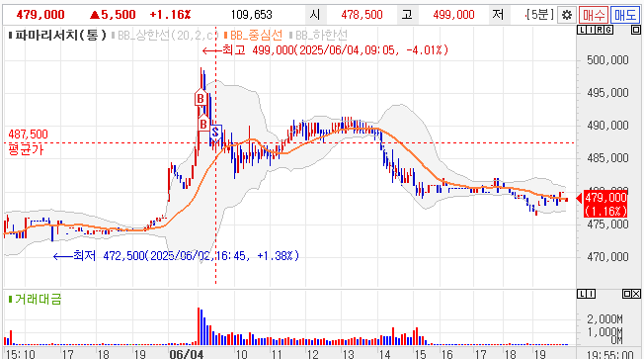Click the red 매수 buy button

point(594,15)
